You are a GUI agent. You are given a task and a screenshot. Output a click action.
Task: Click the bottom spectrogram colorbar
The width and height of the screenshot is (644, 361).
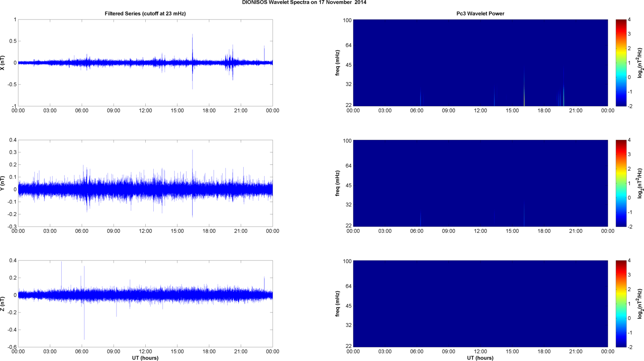click(621, 304)
